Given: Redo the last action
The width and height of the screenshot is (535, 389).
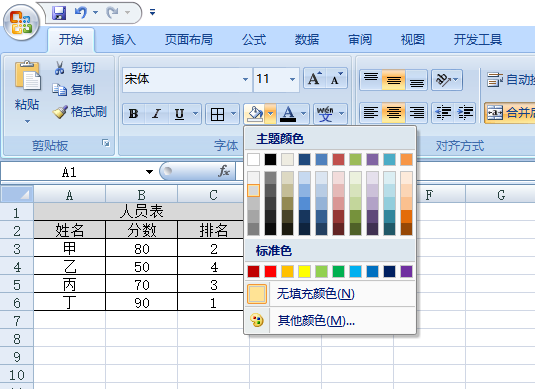Looking at the screenshot, I should click(112, 13).
